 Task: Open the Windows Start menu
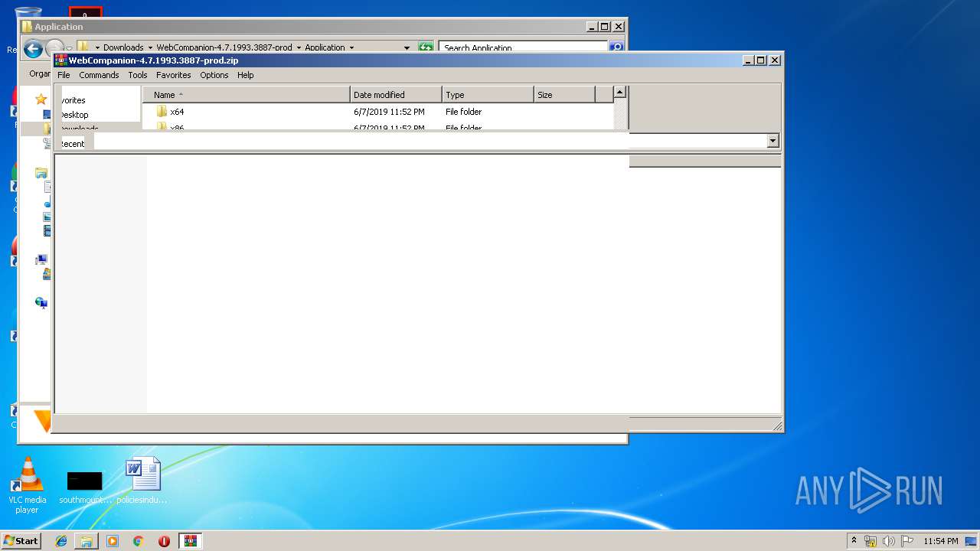click(21, 540)
